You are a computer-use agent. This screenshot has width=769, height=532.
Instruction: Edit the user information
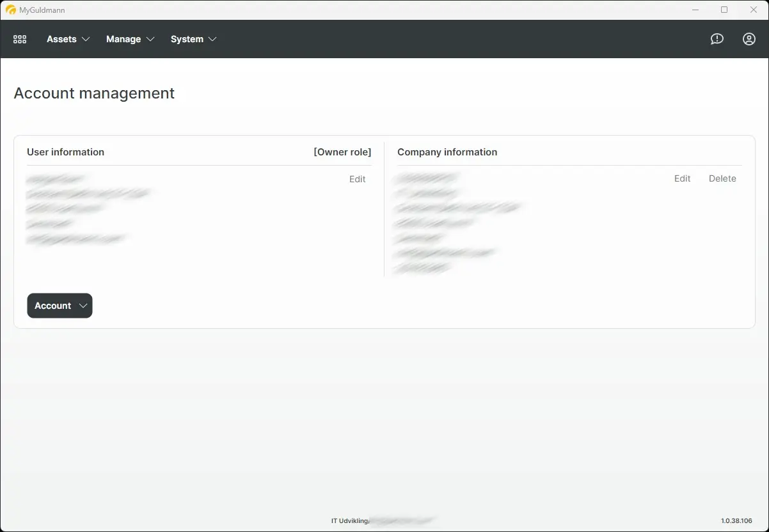(x=357, y=179)
